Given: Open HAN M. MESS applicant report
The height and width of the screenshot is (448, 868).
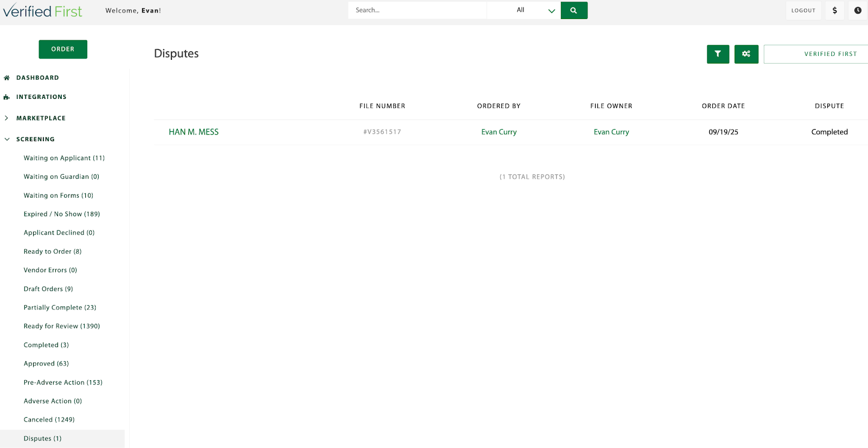Looking at the screenshot, I should click(194, 132).
